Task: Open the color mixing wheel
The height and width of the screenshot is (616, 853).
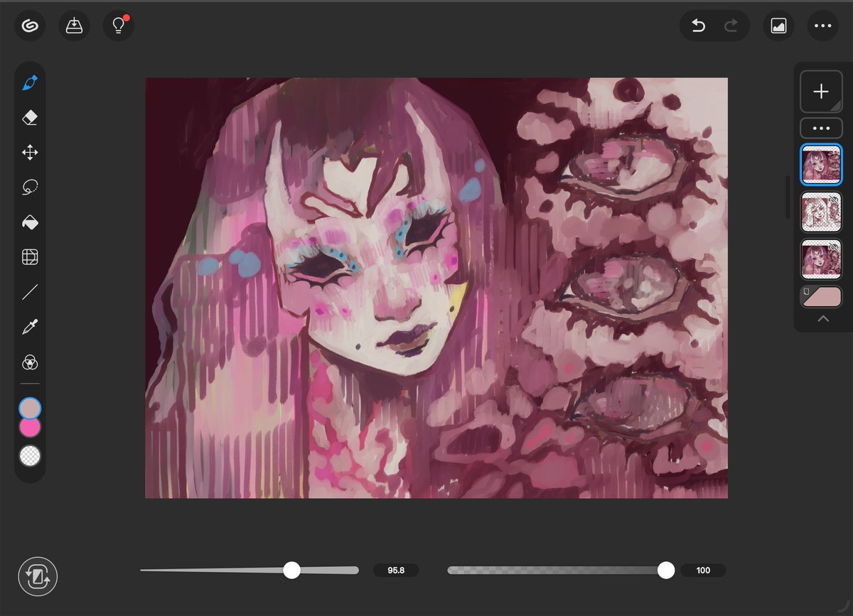Action: point(29,362)
